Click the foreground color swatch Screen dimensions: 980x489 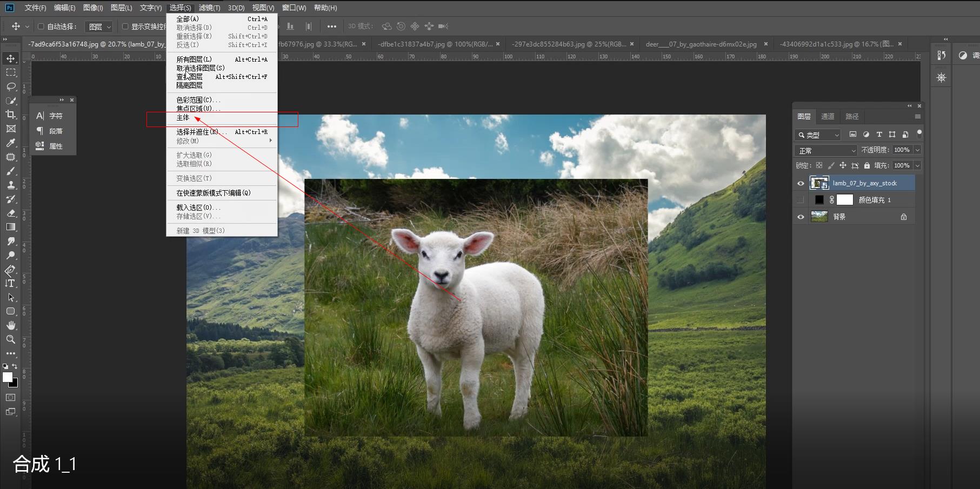pos(7,377)
